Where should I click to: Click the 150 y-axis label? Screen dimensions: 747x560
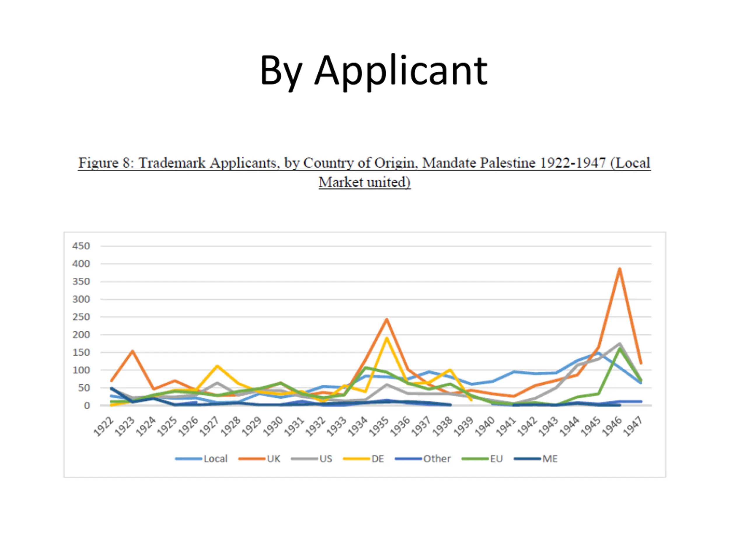pos(81,352)
